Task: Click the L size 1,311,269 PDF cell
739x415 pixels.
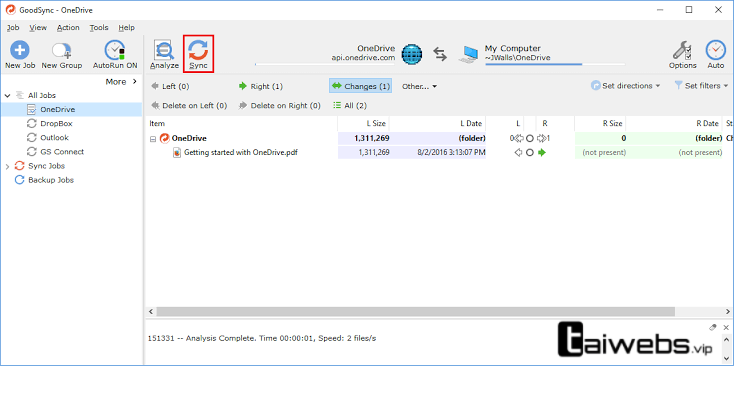Action: coord(364,152)
